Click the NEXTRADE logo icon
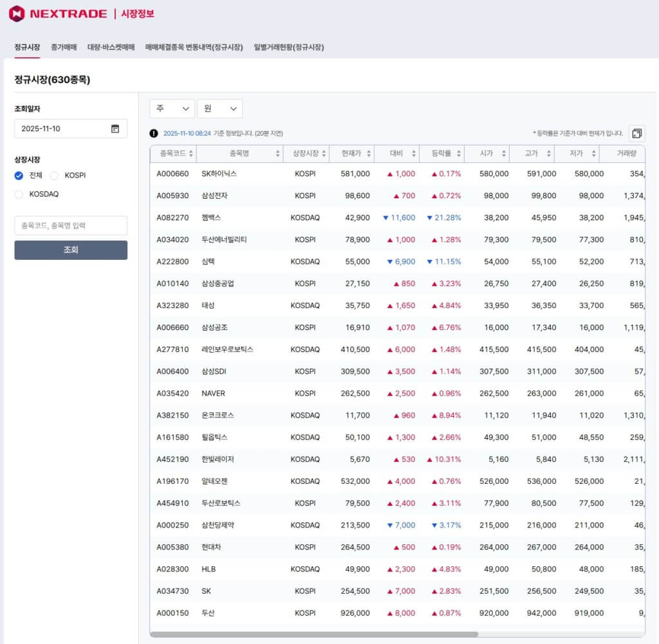This screenshot has height=644, width=659. 17,14
